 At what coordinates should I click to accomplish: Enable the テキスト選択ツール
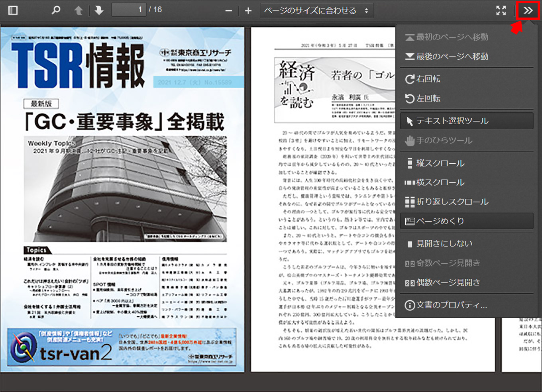[467, 121]
